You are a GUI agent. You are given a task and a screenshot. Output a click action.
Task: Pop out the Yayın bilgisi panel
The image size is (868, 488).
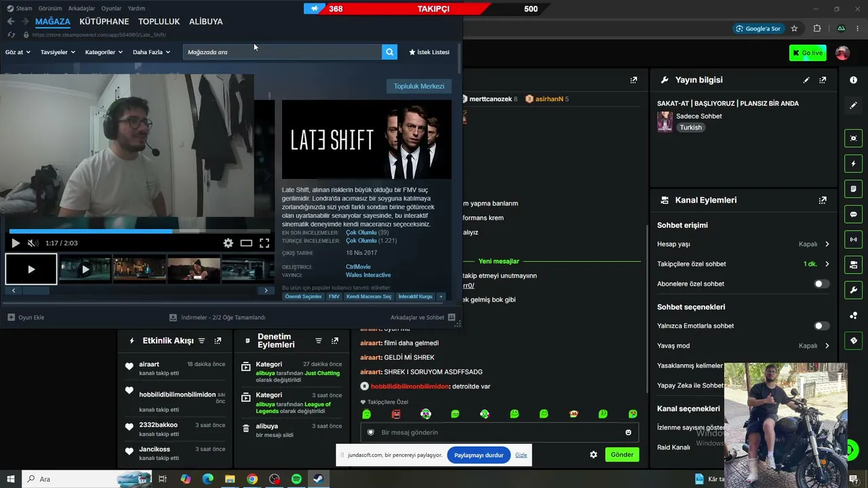[x=823, y=80]
